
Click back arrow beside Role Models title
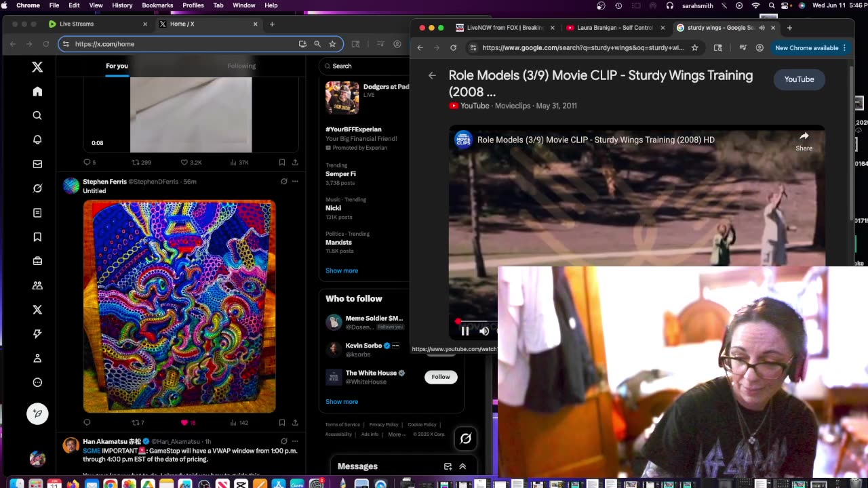tap(432, 75)
